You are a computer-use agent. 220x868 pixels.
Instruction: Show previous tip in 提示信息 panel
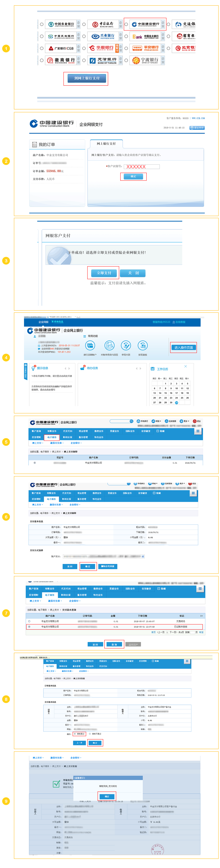coord(65,368)
